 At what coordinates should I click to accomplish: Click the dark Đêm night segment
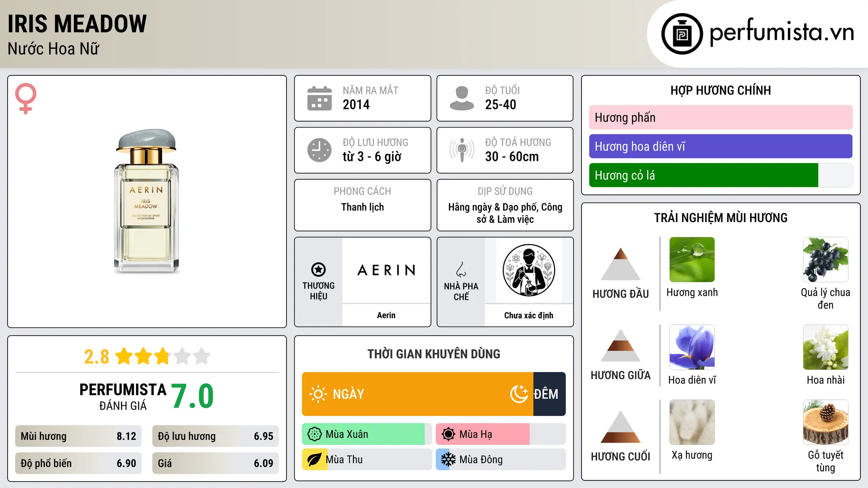click(549, 394)
